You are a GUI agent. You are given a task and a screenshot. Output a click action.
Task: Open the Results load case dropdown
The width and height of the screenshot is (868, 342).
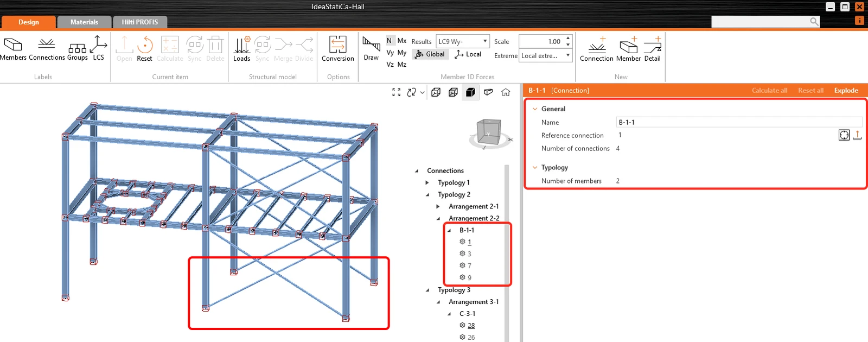(463, 41)
